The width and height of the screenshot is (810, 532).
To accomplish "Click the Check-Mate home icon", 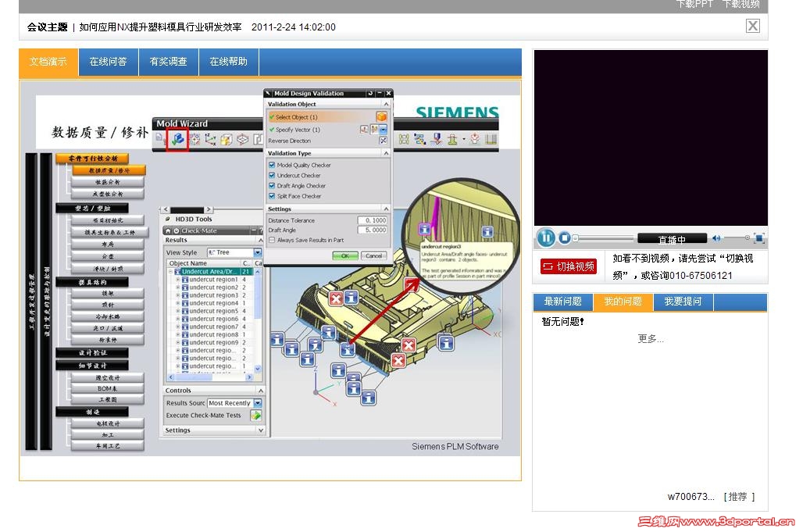I will point(168,231).
